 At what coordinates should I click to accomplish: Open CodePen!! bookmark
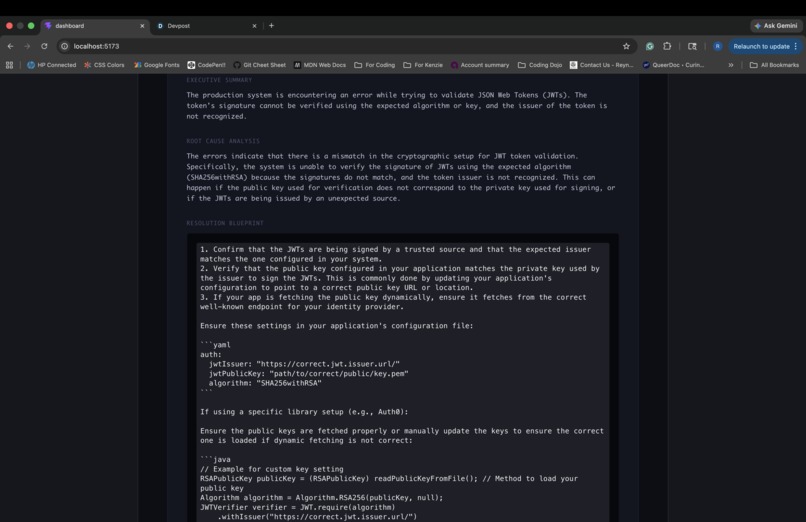tap(207, 65)
